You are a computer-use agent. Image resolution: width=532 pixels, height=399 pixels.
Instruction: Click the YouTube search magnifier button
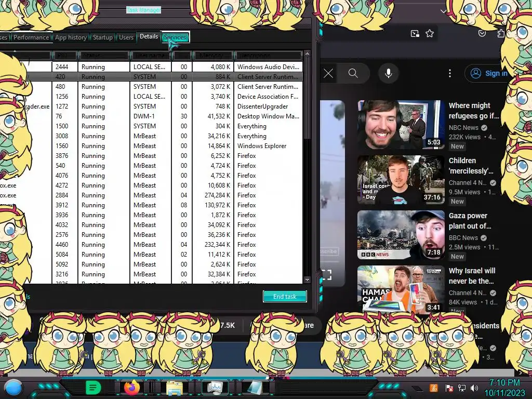(353, 73)
